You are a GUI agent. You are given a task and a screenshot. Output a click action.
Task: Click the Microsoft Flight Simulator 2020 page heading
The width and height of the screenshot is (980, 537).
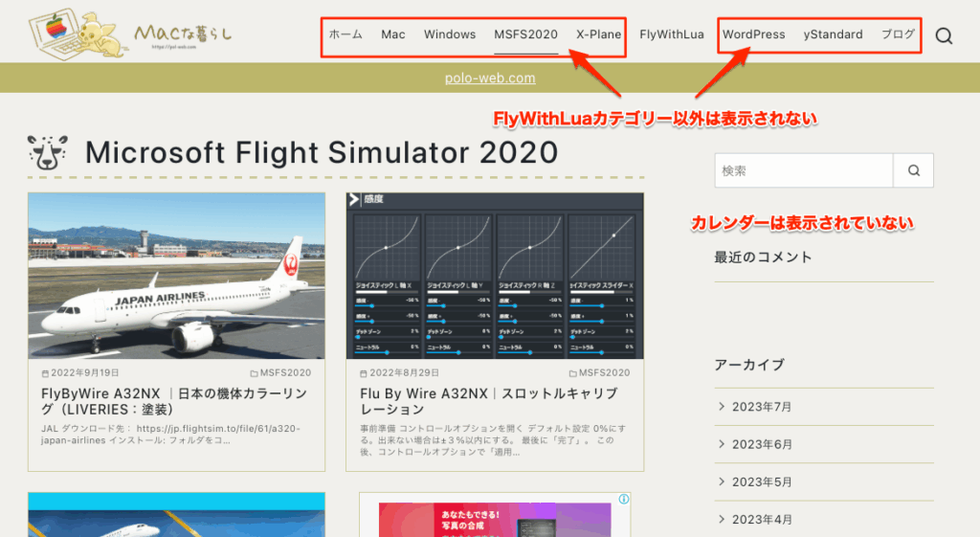point(322,152)
